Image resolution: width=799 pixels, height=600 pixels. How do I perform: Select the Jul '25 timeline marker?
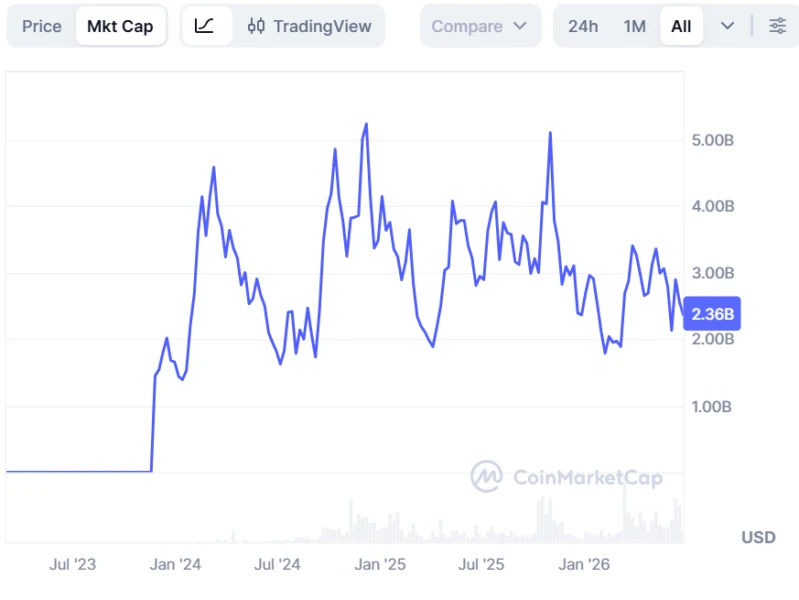click(481, 564)
